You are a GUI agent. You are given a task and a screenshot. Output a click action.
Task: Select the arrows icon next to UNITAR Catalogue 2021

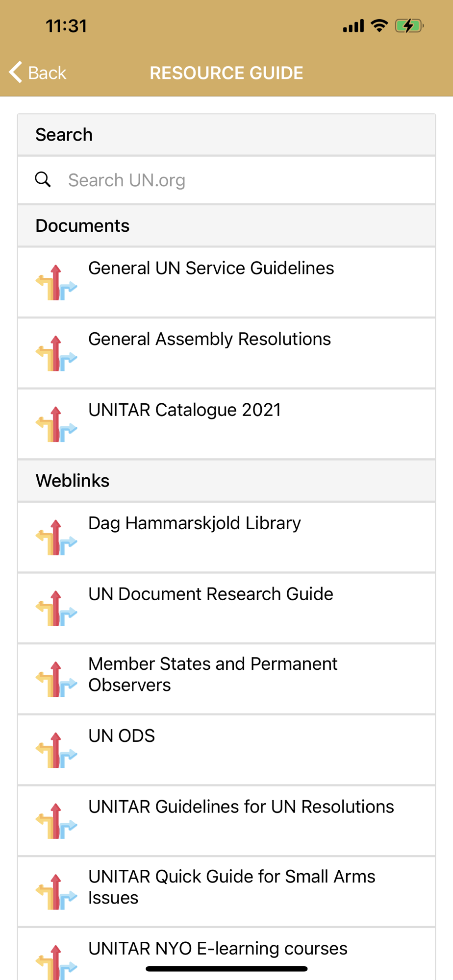coord(56,424)
